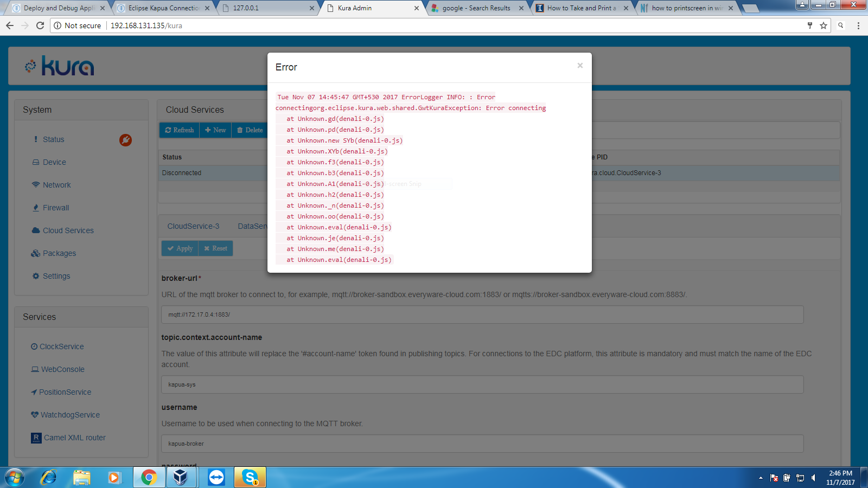This screenshot has width=868, height=488.
Task: Click the Camel XML router icon
Action: 36,438
